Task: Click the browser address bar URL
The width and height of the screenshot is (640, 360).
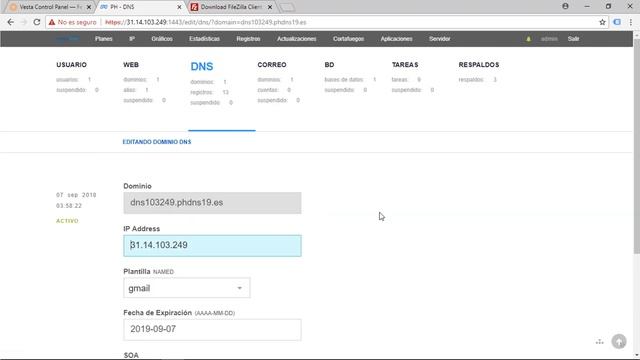Action: (x=206, y=22)
